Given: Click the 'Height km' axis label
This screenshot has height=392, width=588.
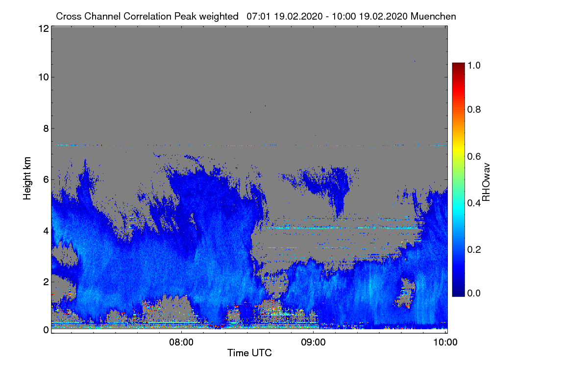Looking at the screenshot, I should [x=27, y=178].
